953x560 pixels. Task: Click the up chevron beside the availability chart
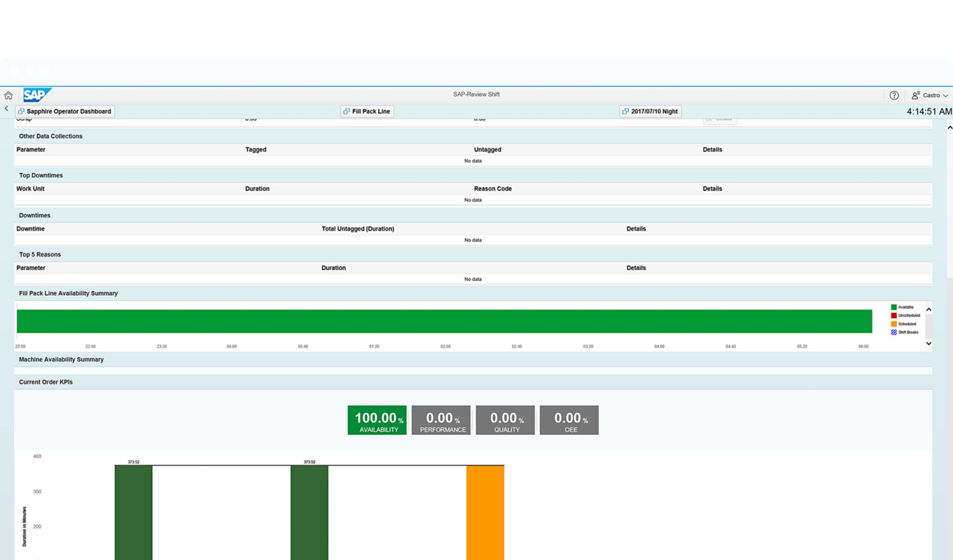[x=929, y=309]
